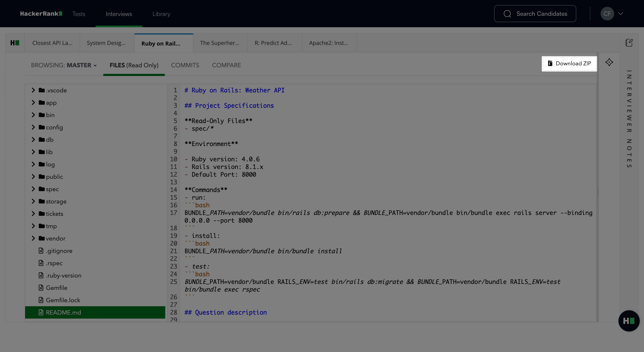This screenshot has height=352, width=644.
Task: Click the config folder icon
Action: point(42,127)
